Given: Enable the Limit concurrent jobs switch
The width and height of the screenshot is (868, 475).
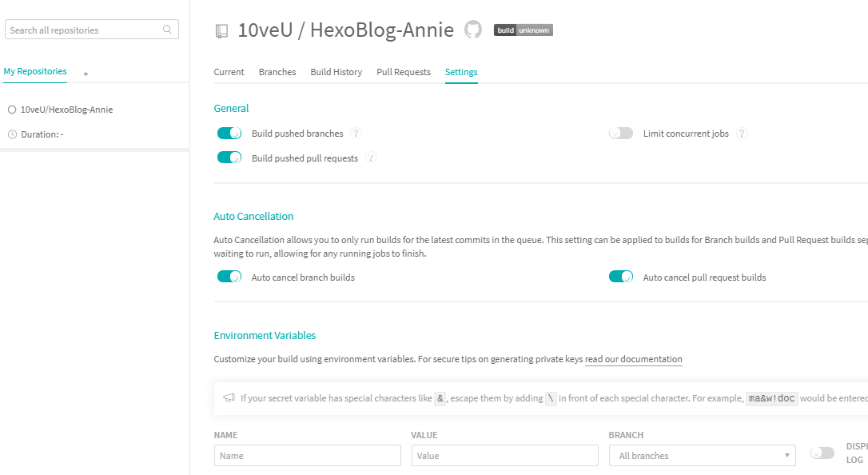Looking at the screenshot, I should tap(621, 134).
